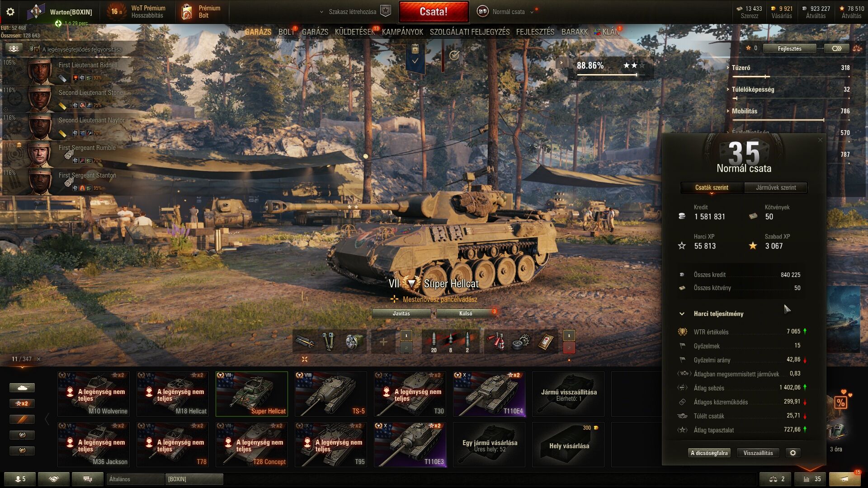
Task: Click the red Csata! battle button
Action: 434,12
